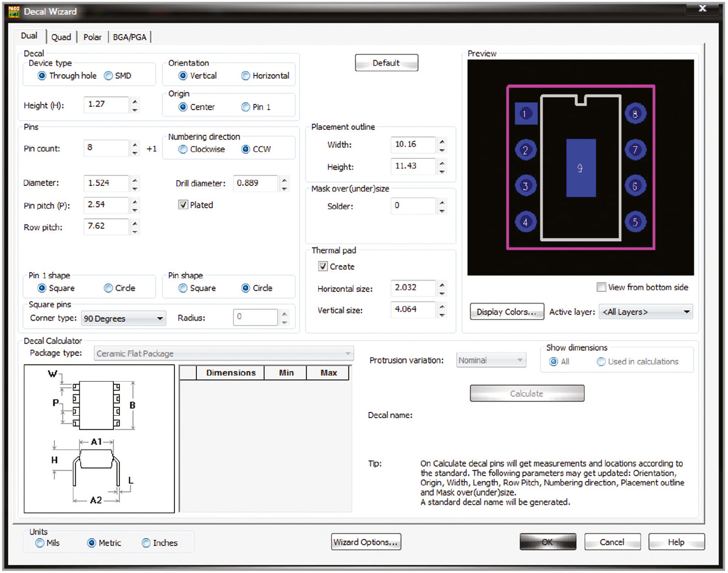The height and width of the screenshot is (573, 728).
Task: Click the Display Colors button
Action: (506, 312)
